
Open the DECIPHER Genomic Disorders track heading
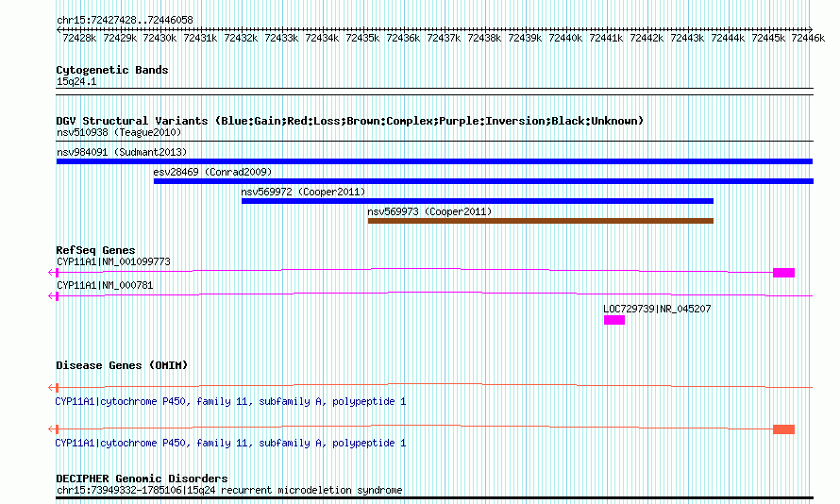(x=142, y=479)
